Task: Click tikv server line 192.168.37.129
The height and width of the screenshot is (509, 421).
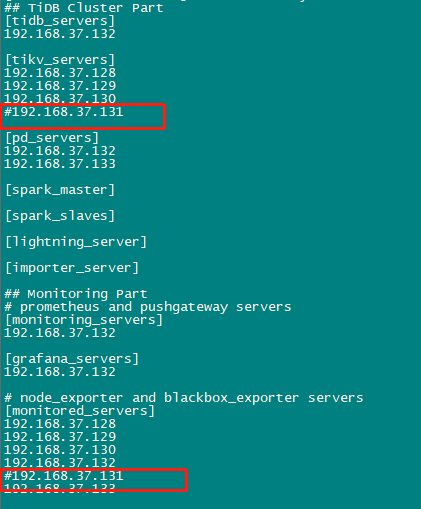Action: [60, 86]
